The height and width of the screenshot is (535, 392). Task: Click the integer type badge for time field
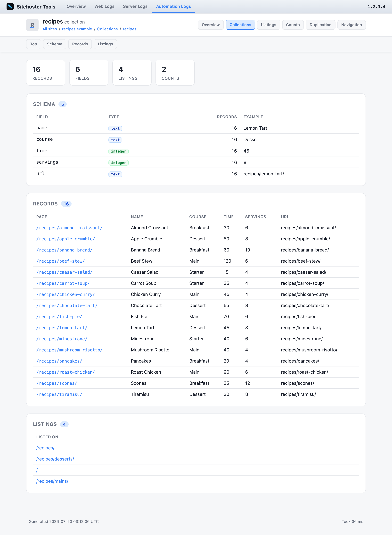[x=118, y=151]
